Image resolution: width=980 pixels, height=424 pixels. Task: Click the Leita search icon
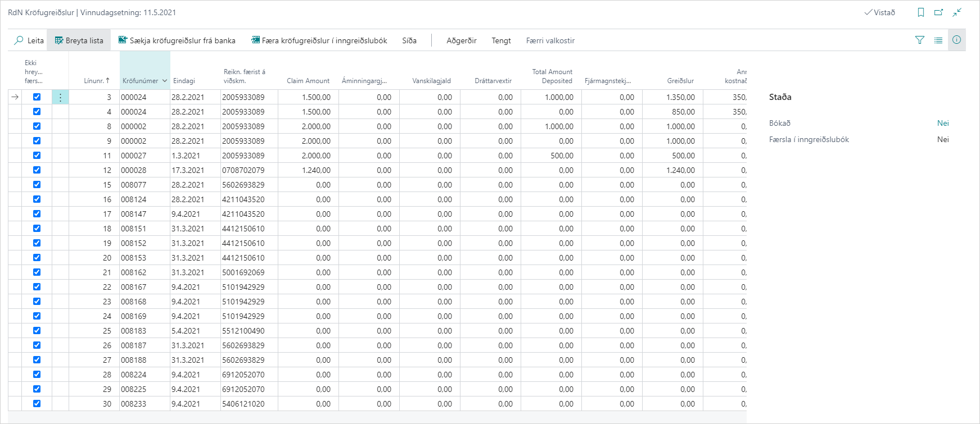click(x=19, y=40)
